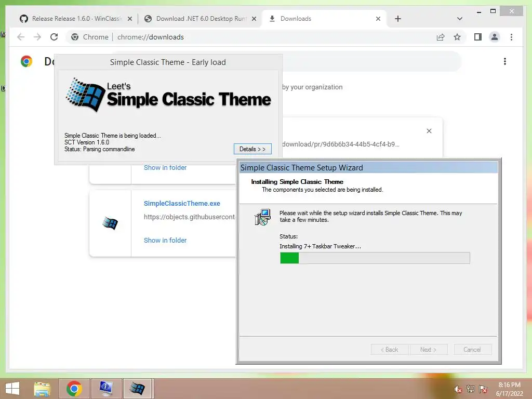
Task: Click the Chrome logo on the Downloads page
Action: pos(26,61)
